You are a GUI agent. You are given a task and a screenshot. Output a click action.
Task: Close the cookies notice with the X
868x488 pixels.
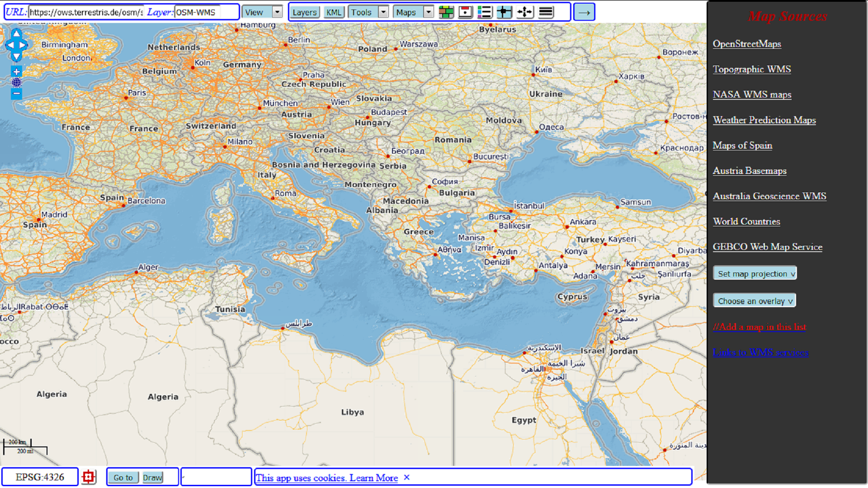(x=406, y=477)
